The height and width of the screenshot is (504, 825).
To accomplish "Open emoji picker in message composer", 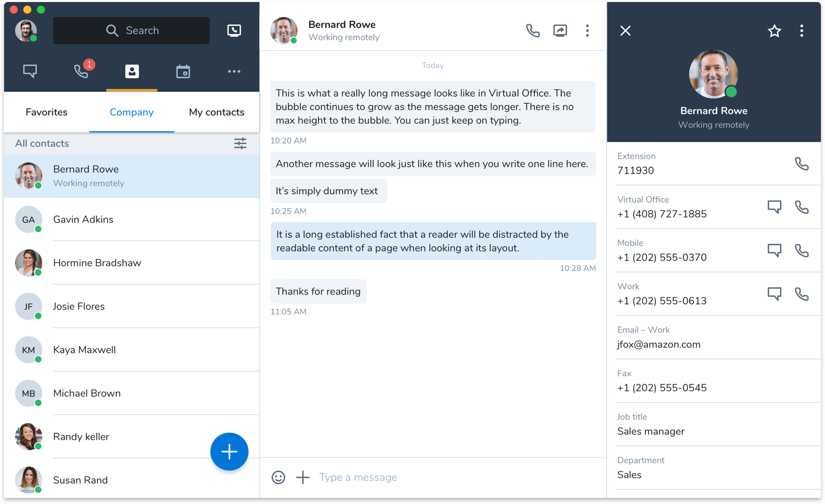I will (279, 478).
